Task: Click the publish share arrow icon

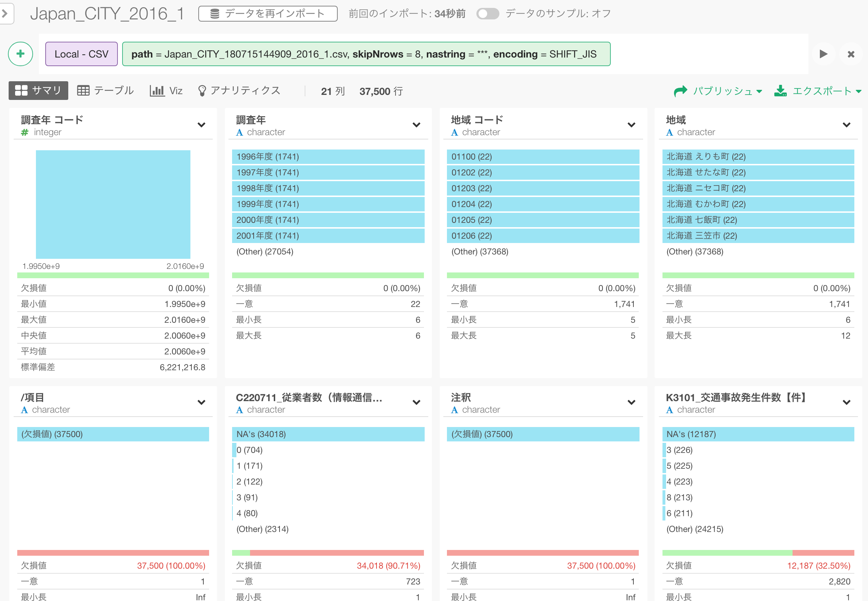Action: pyautogui.click(x=680, y=91)
